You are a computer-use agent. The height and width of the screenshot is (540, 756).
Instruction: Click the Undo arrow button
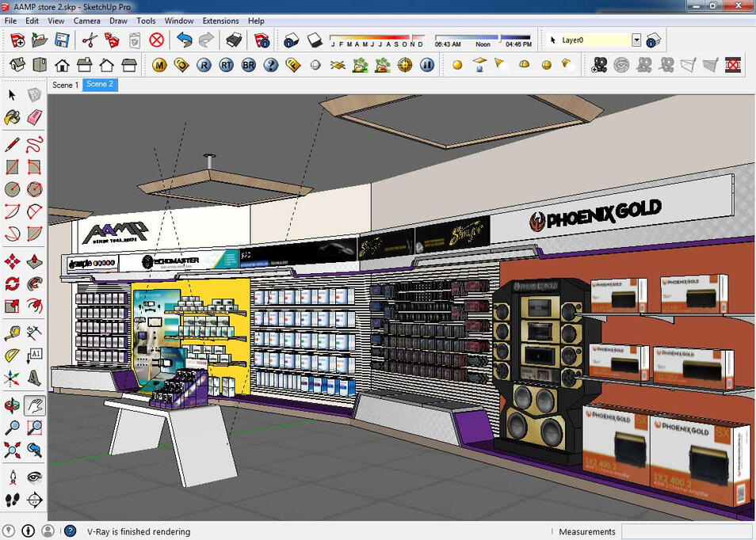(x=185, y=40)
